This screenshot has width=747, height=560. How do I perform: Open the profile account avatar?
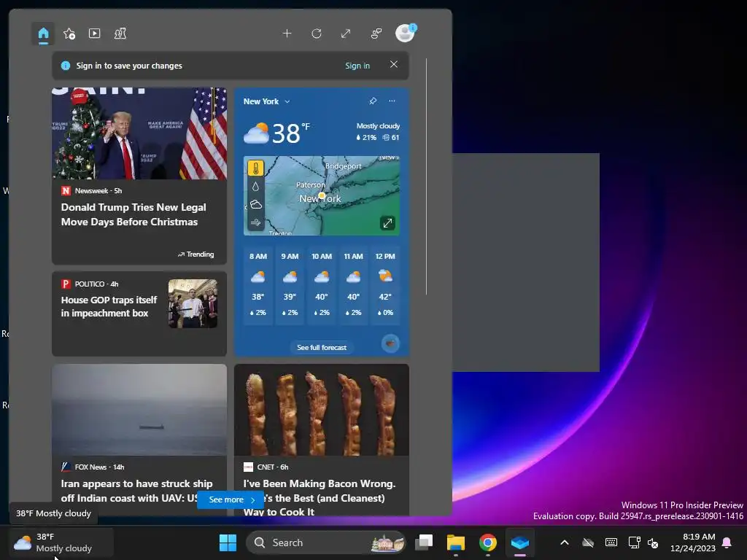click(406, 33)
